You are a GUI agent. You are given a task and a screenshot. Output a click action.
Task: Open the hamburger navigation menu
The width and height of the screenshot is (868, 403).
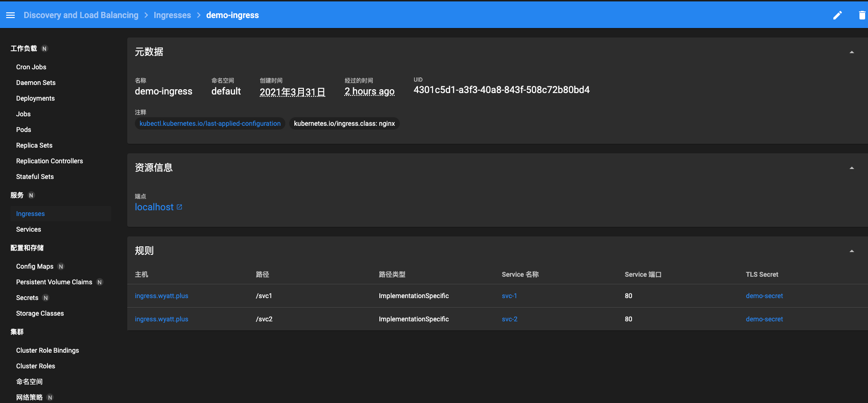point(10,15)
